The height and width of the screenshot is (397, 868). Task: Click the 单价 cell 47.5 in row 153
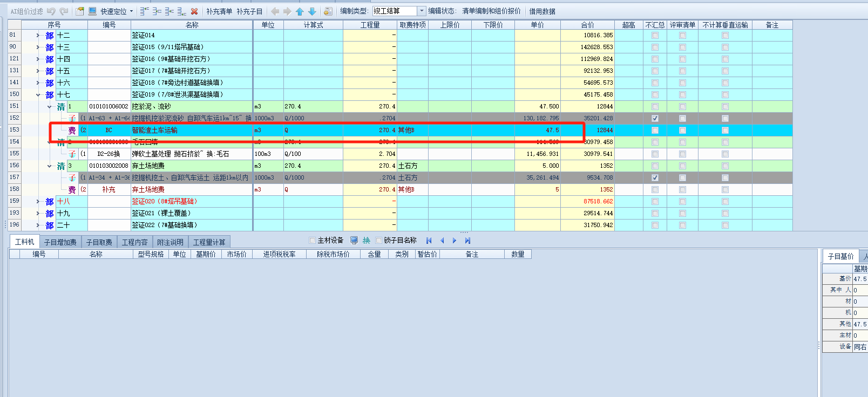click(538, 130)
